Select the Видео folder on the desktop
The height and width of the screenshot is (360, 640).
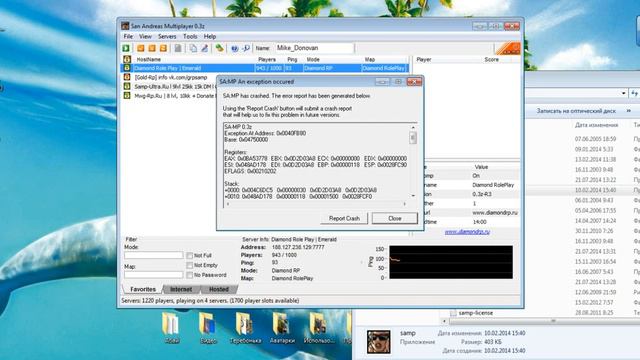(x=208, y=328)
